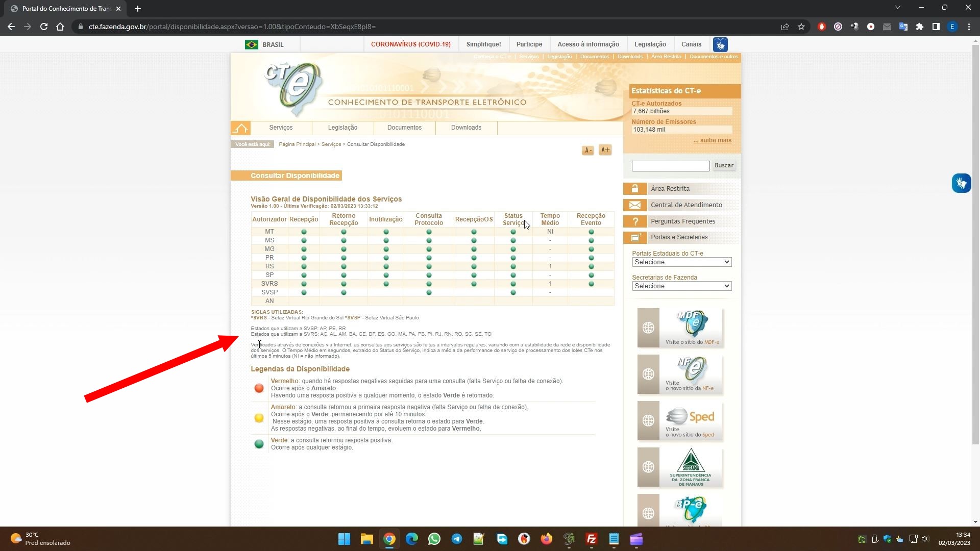The height and width of the screenshot is (551, 980).
Task: Click the Perguntas Frequentes question mark icon
Action: click(x=635, y=221)
